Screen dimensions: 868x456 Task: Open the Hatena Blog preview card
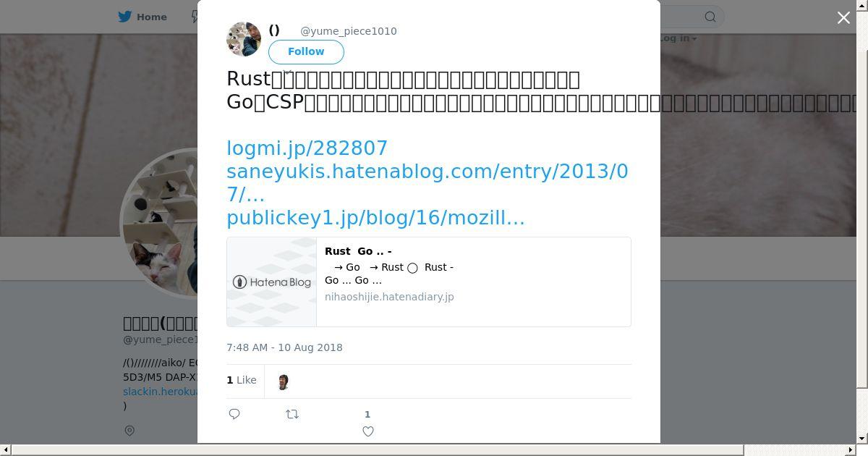(429, 282)
